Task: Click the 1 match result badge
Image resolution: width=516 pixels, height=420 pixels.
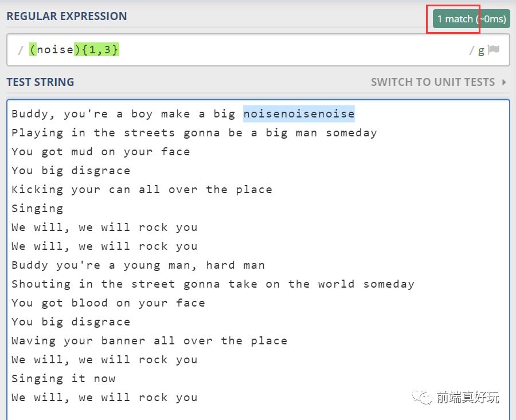Action: (x=471, y=19)
